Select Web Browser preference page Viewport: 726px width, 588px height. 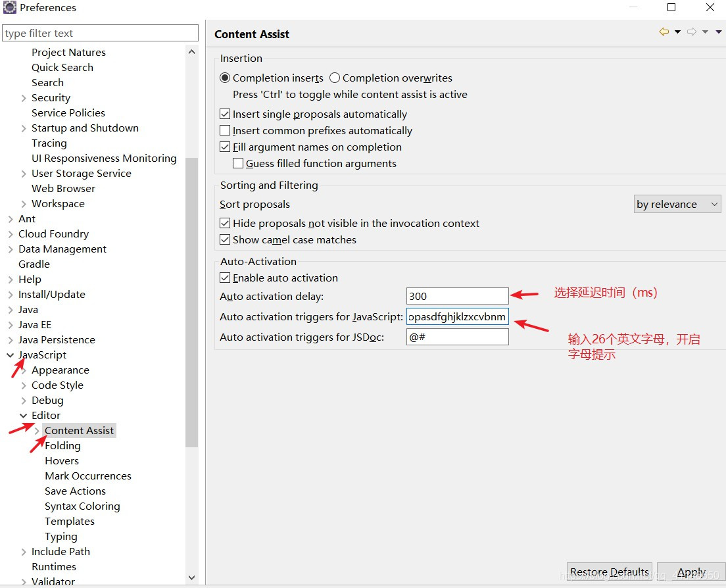pyautogui.click(x=63, y=189)
